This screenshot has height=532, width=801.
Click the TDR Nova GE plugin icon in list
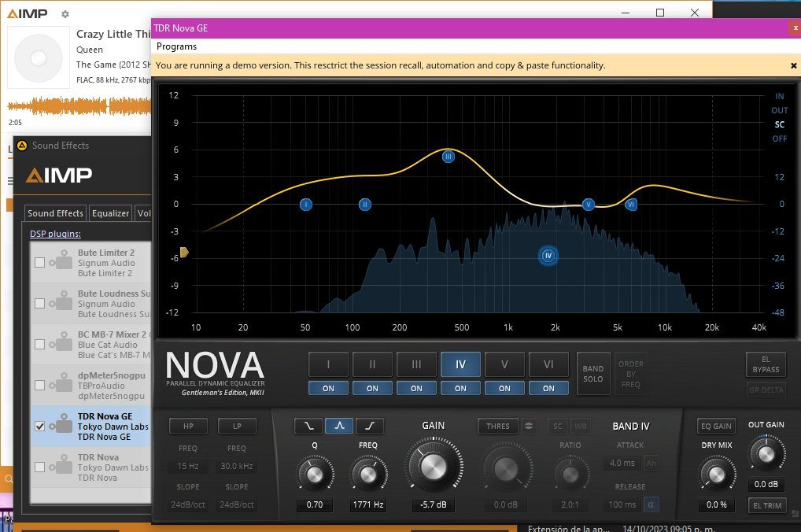coord(61,423)
